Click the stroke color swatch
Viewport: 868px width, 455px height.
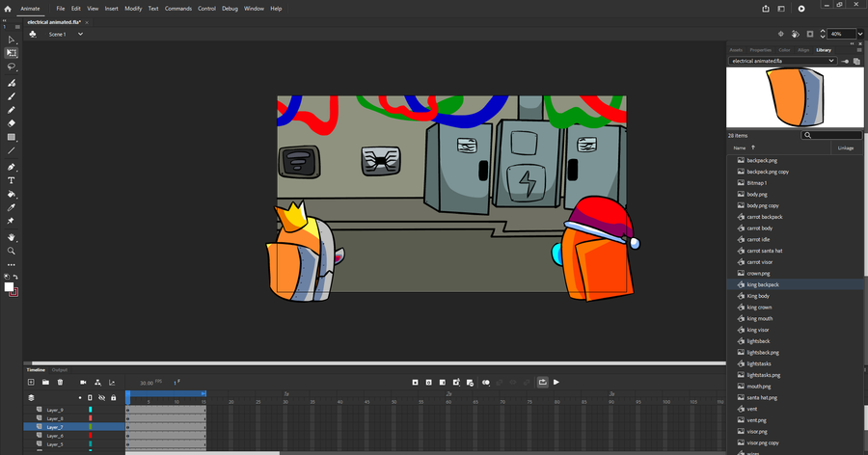(x=14, y=292)
